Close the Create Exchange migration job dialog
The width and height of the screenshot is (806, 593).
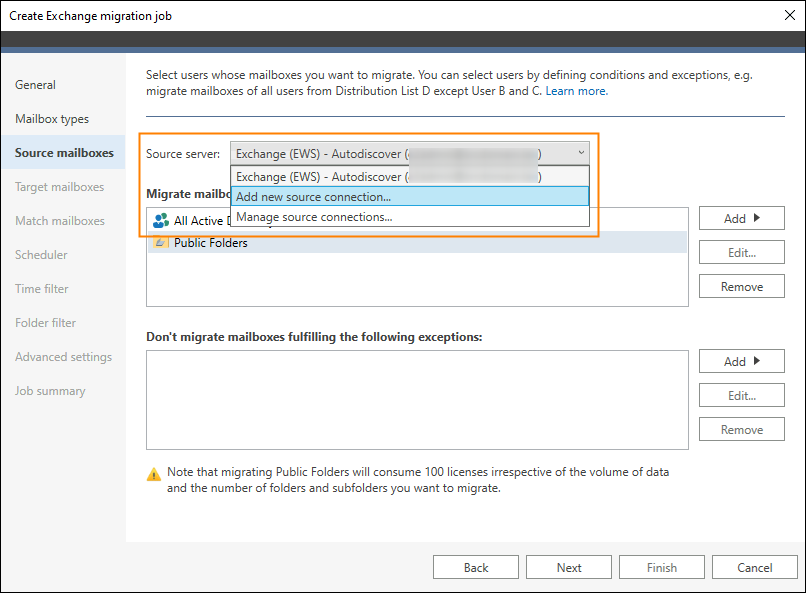(x=790, y=15)
